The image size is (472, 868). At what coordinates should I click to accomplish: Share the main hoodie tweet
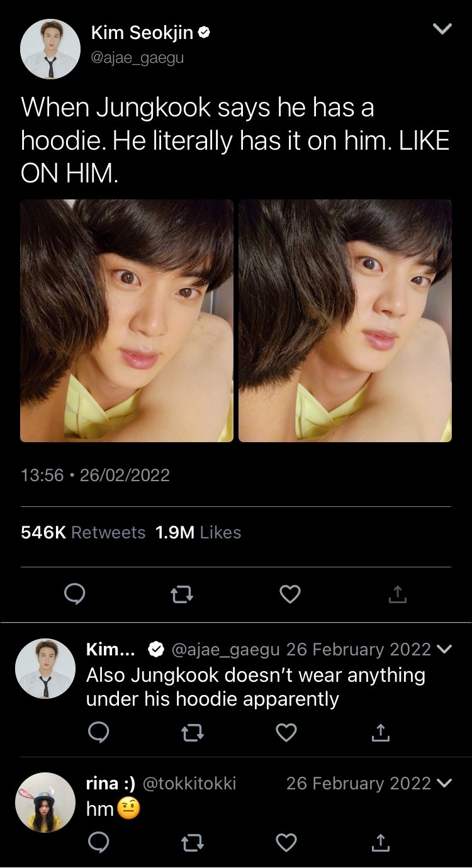(x=398, y=594)
